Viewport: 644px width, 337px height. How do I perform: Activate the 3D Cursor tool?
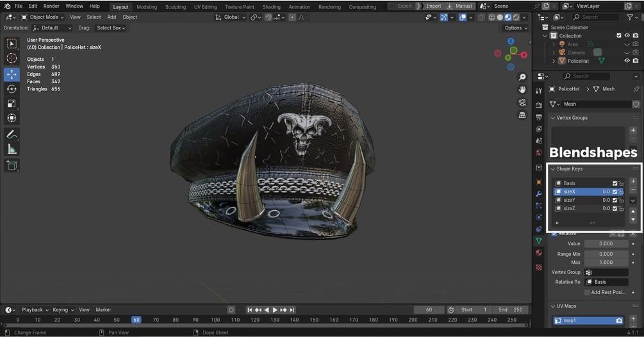tap(12, 58)
